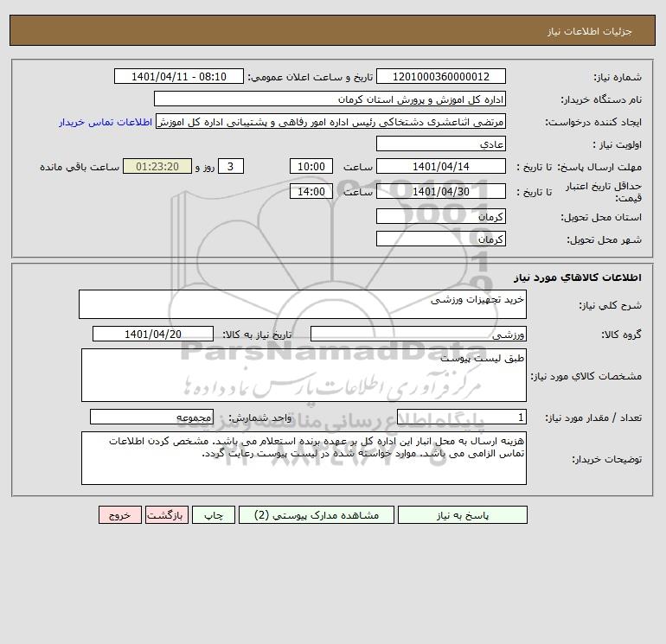
Task: Click the announcement date field 1401/04/11 - 08:10
Action: coord(179,76)
